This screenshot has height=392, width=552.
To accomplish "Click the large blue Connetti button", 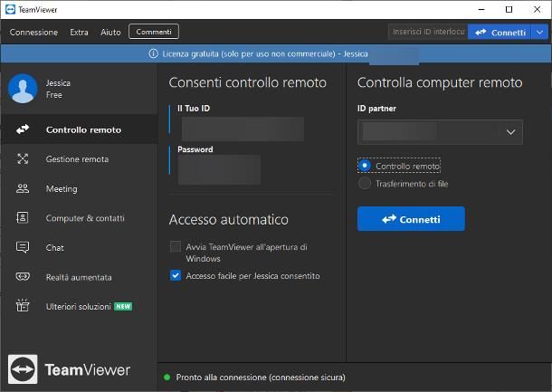I will [x=411, y=219].
